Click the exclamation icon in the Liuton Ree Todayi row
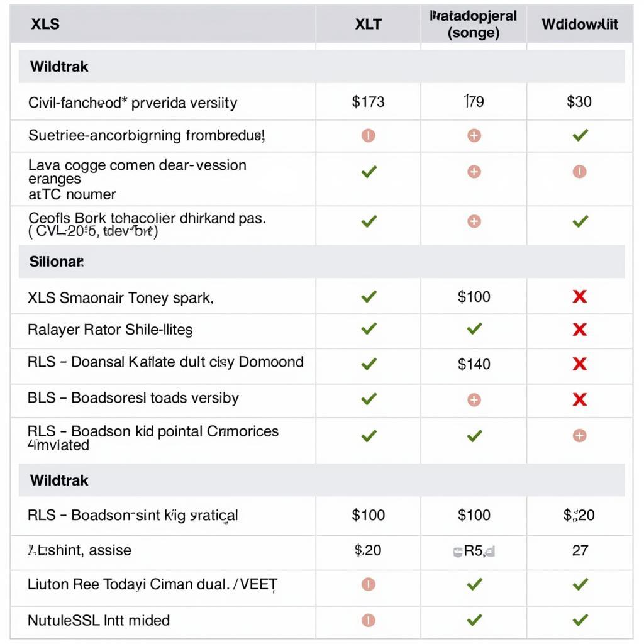 click(x=369, y=585)
